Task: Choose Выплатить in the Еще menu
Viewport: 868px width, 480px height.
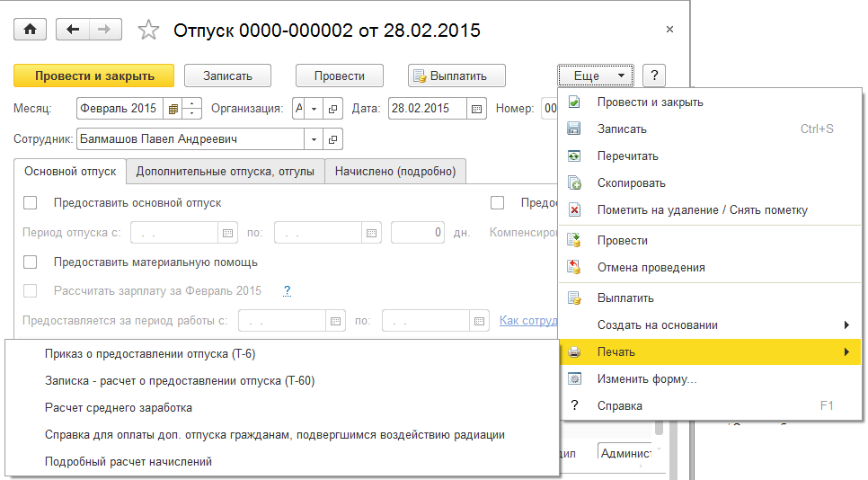Action: point(710,298)
